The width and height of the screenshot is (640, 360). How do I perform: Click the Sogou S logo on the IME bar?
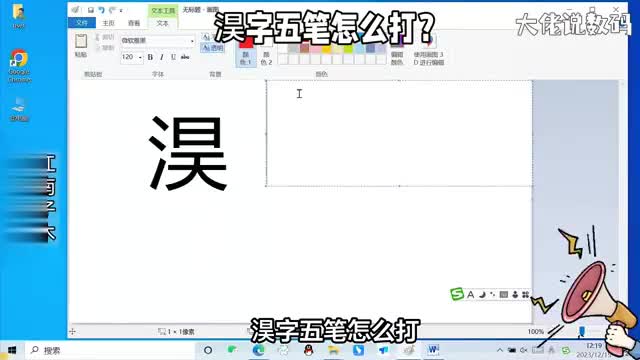(457, 294)
